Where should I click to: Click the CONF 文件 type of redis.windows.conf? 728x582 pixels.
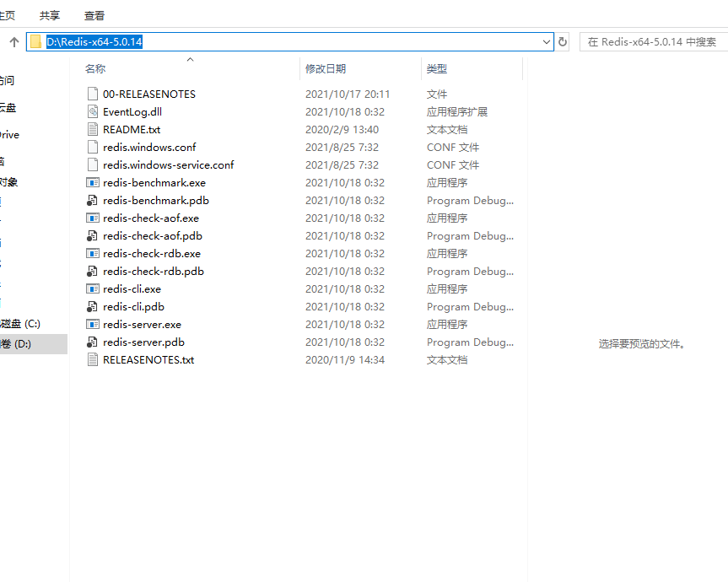click(x=453, y=147)
